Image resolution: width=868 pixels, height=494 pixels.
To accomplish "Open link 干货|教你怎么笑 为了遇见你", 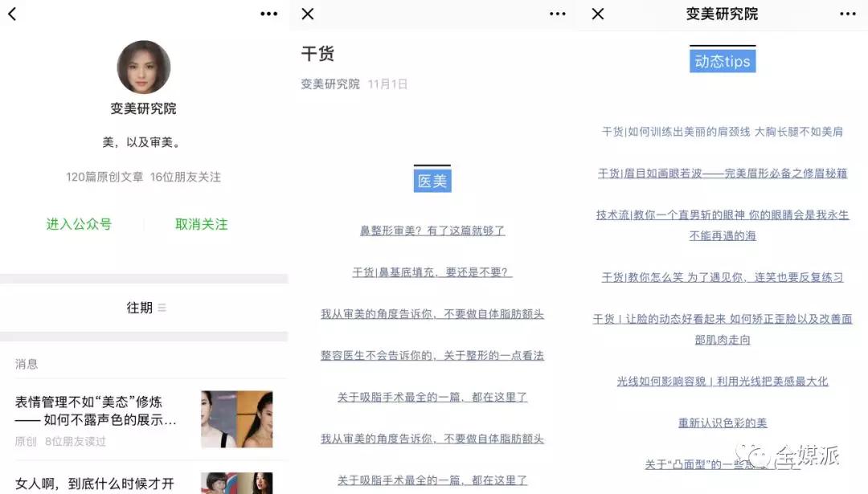I will pyautogui.click(x=723, y=277).
